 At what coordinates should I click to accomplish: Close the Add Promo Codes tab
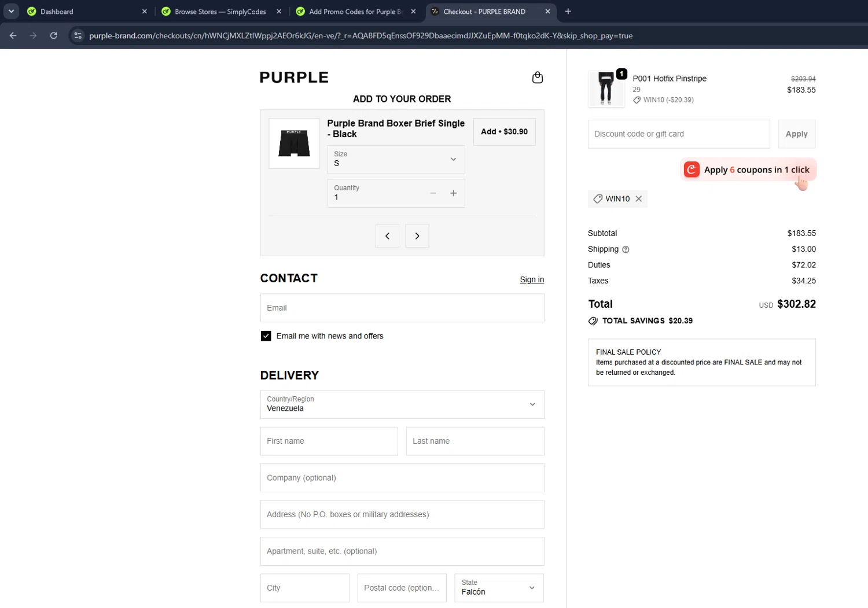(x=413, y=11)
